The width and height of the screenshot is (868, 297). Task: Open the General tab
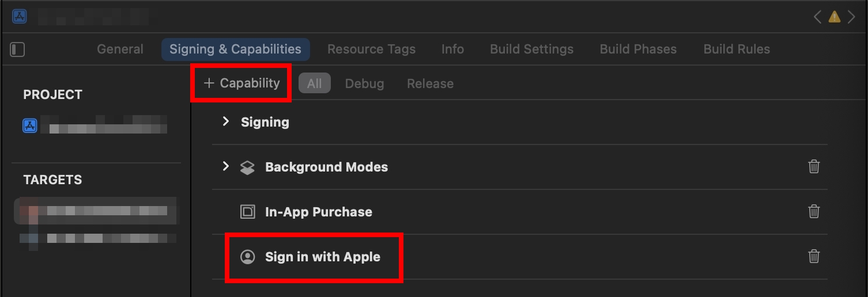point(120,49)
